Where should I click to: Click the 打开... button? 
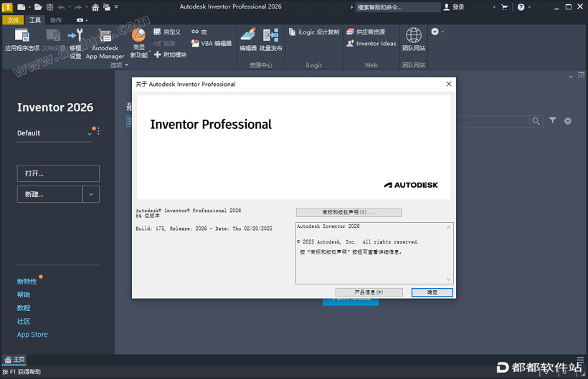pos(58,173)
